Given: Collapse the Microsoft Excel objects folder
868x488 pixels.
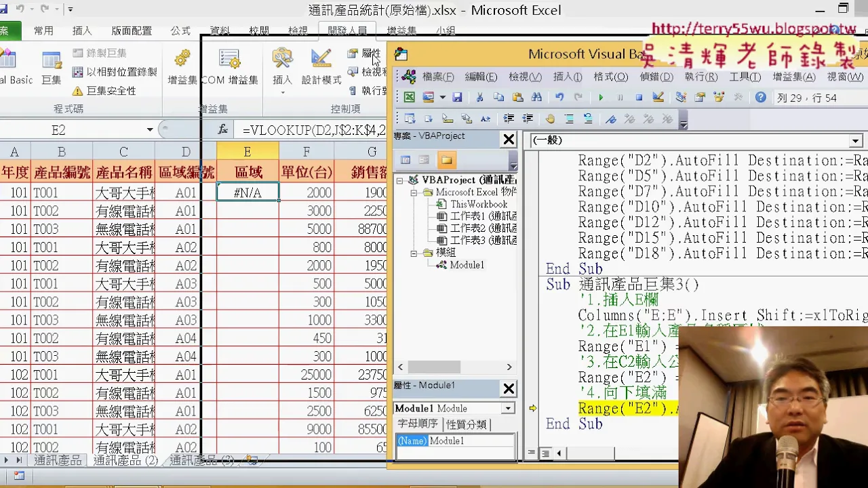Looking at the screenshot, I should [414, 192].
